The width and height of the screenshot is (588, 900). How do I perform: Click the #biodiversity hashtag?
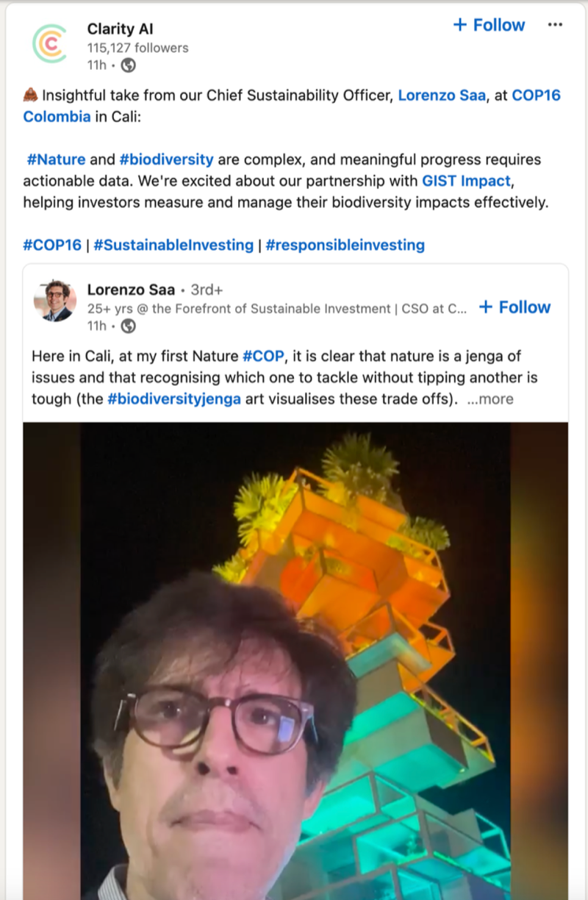pos(166,160)
